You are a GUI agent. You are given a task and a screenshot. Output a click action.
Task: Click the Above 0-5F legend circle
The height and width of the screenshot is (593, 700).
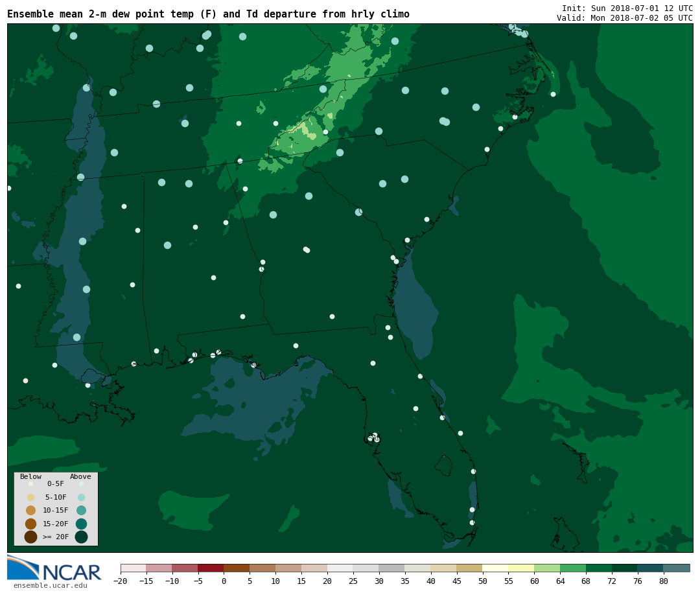point(81,483)
